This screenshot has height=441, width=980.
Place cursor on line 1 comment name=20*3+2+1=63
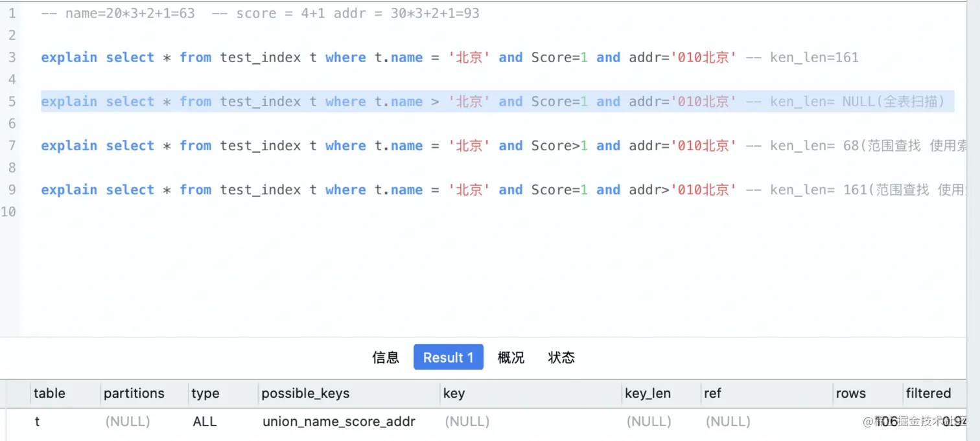tap(117, 13)
